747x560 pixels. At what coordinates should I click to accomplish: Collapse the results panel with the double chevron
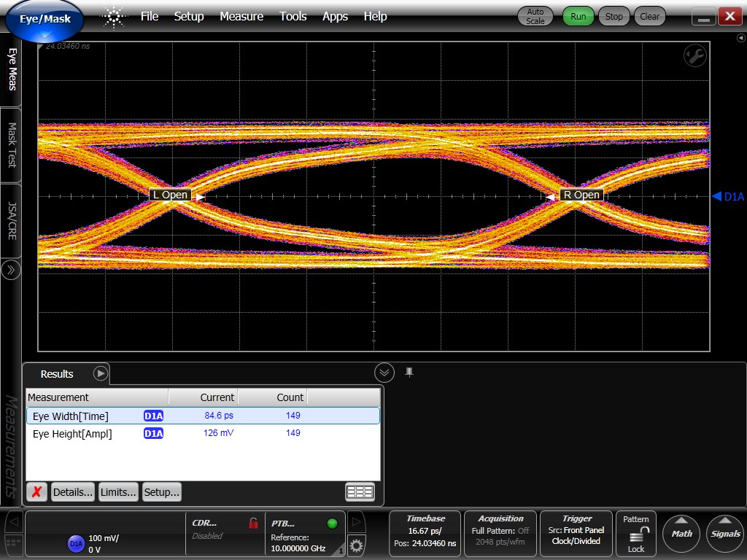click(384, 373)
